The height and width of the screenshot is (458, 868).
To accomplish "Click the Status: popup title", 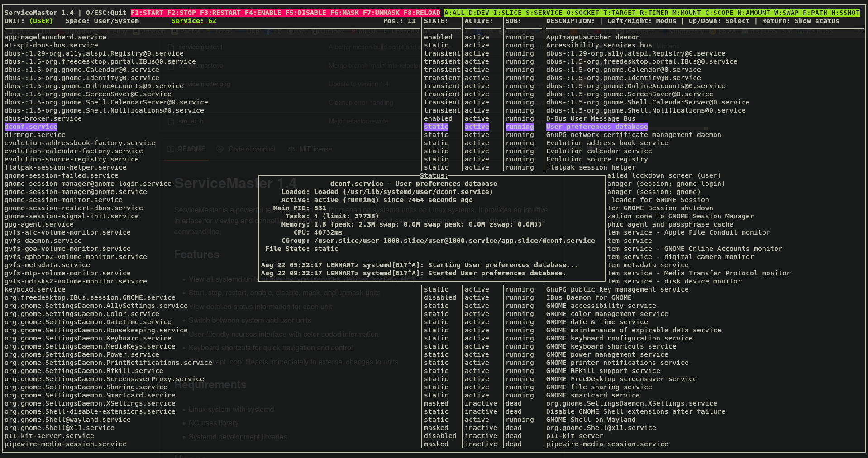I will [434, 175].
